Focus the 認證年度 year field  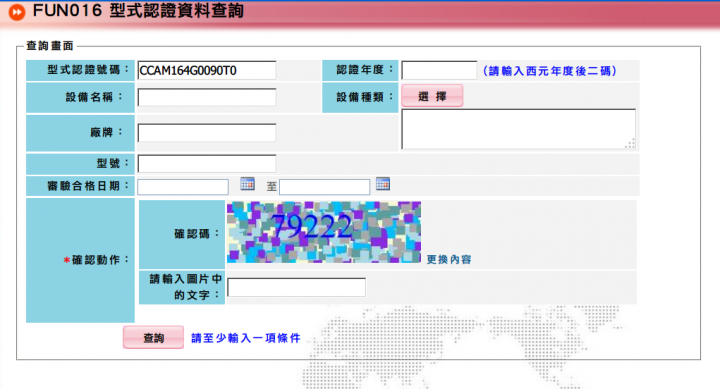pyautogui.click(x=439, y=70)
